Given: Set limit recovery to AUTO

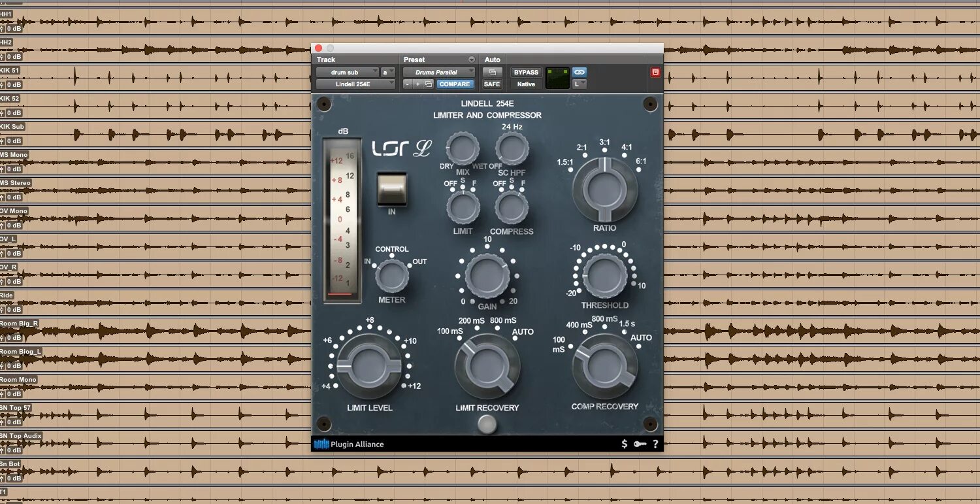Looking at the screenshot, I should [x=523, y=332].
